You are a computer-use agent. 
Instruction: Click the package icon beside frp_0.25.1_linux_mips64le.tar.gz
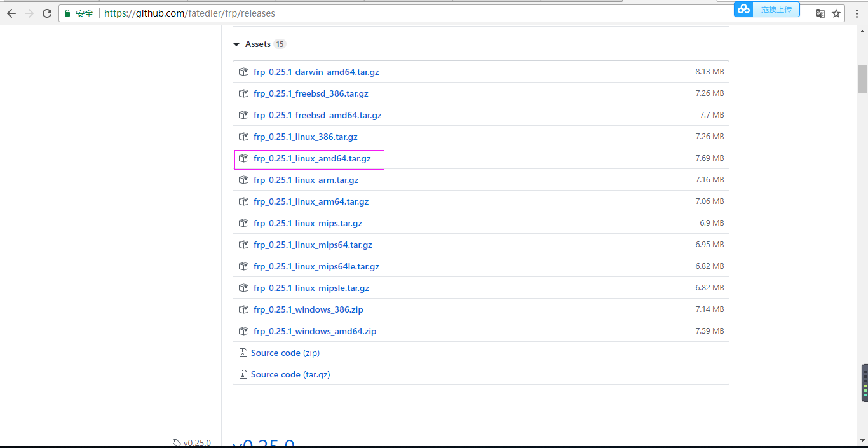pyautogui.click(x=243, y=266)
